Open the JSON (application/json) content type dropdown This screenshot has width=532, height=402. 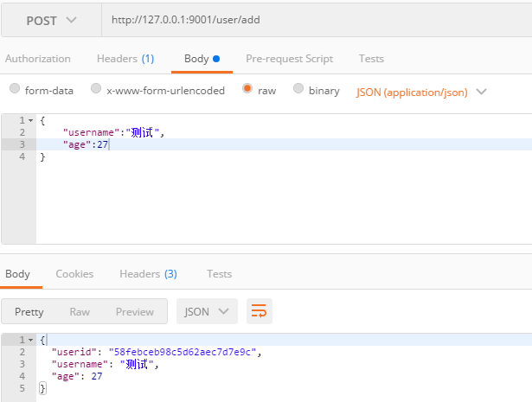421,93
